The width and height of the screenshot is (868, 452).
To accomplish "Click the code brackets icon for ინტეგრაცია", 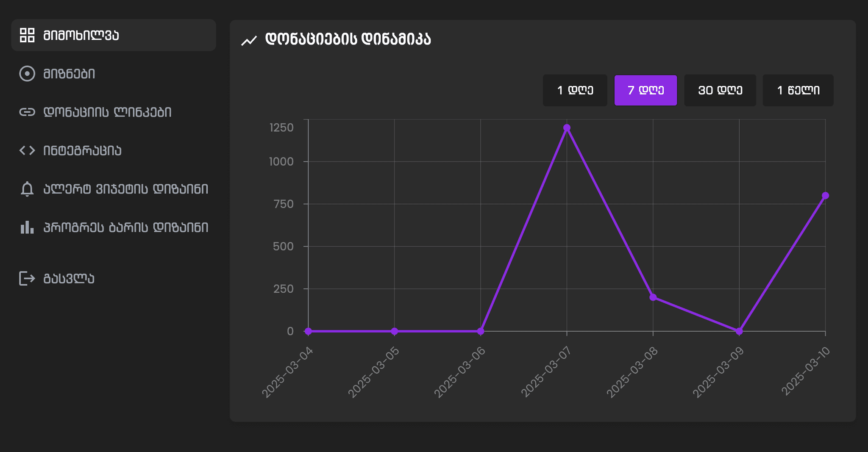I will click(27, 150).
